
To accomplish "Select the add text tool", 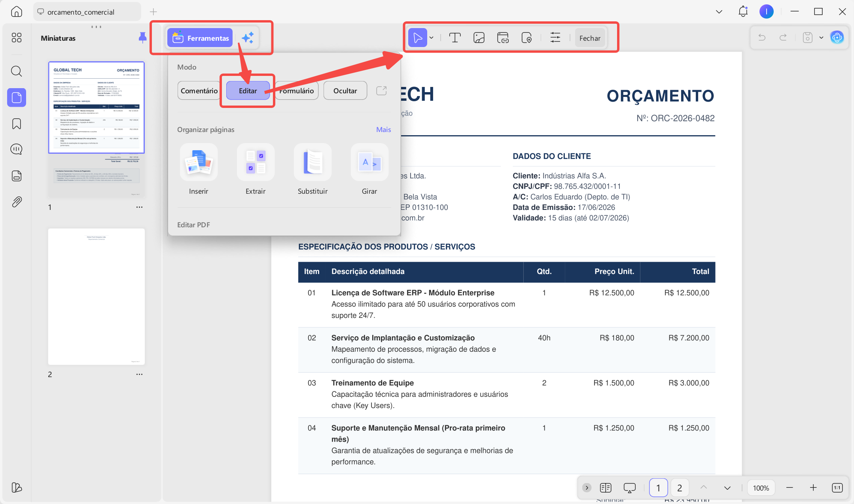I will click(455, 38).
